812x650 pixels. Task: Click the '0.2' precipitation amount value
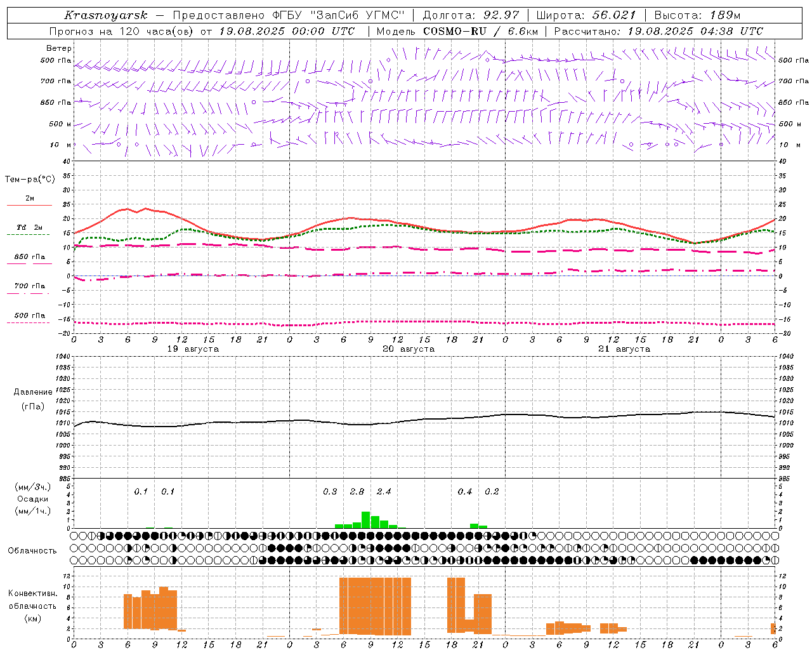(492, 492)
